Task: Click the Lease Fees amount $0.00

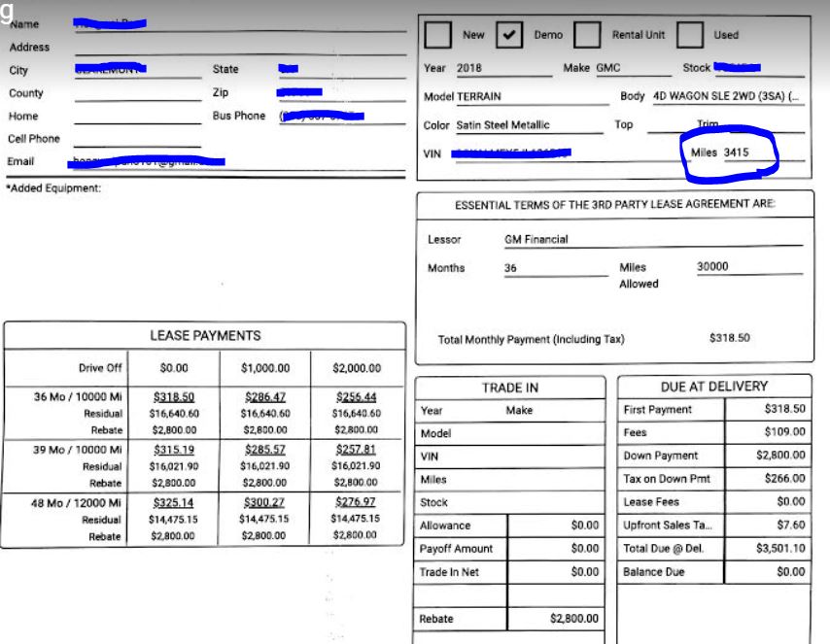Action: pyautogui.click(x=791, y=501)
